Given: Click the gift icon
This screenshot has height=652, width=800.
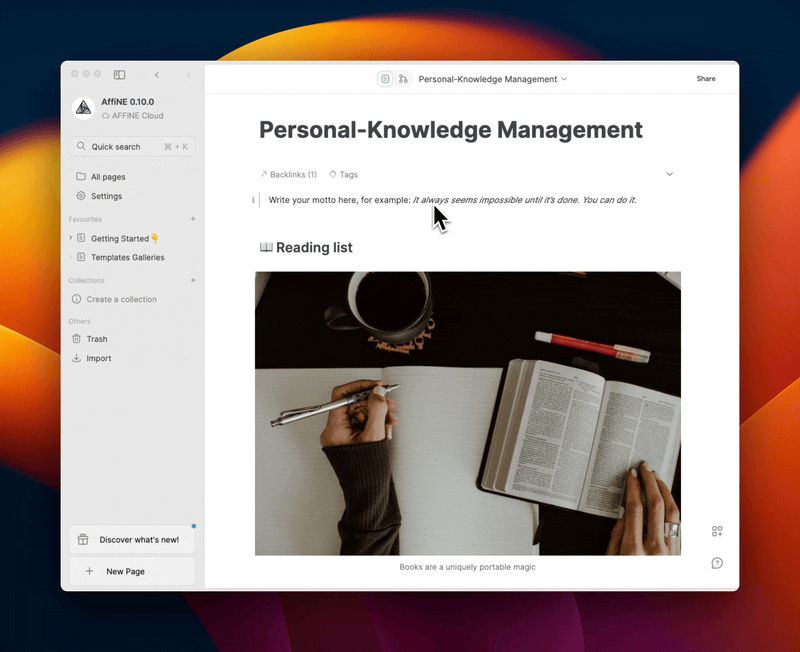Looking at the screenshot, I should (x=83, y=539).
